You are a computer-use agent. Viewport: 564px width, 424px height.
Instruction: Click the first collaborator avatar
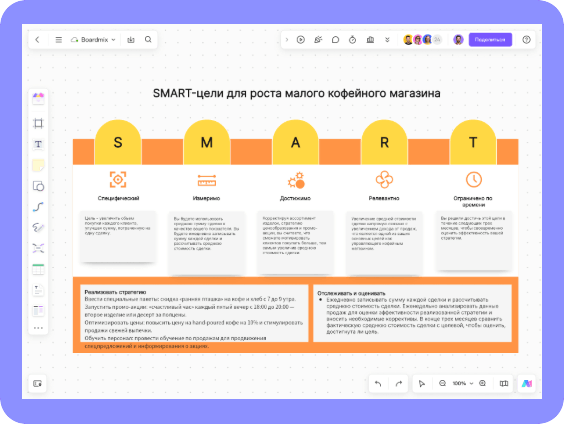coord(408,40)
